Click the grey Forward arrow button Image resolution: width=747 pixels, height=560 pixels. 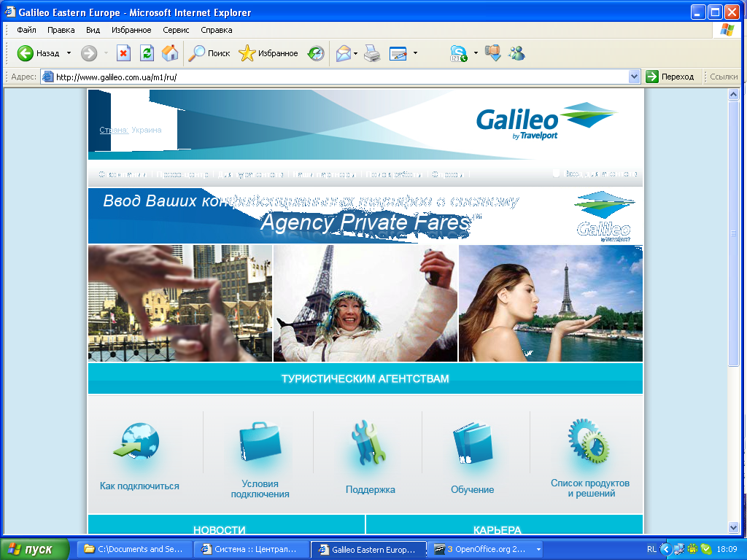[88, 52]
